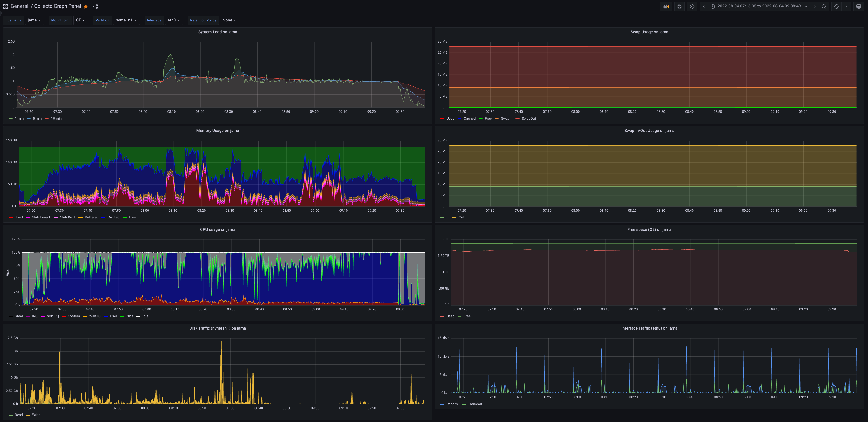Open CPU usage on jama panel title

(217, 230)
